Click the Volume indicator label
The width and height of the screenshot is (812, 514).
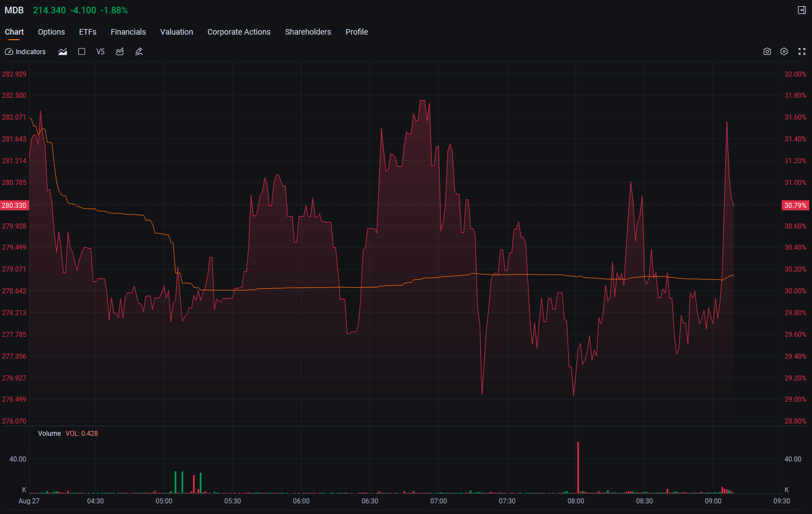coord(49,434)
